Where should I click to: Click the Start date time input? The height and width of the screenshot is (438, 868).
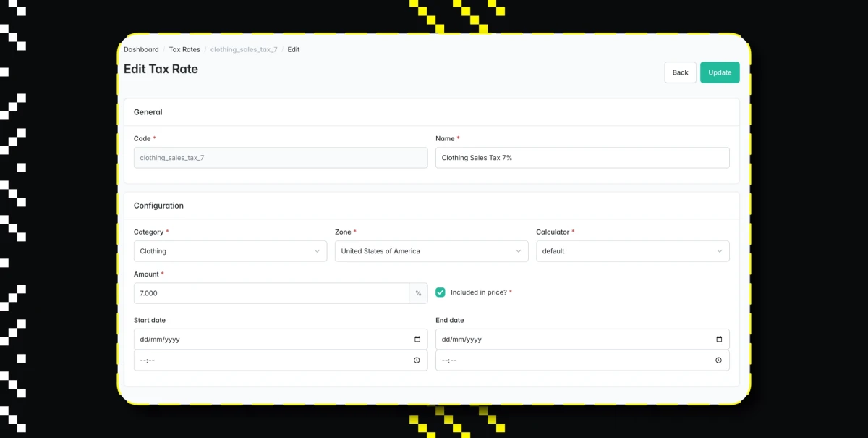point(281,361)
